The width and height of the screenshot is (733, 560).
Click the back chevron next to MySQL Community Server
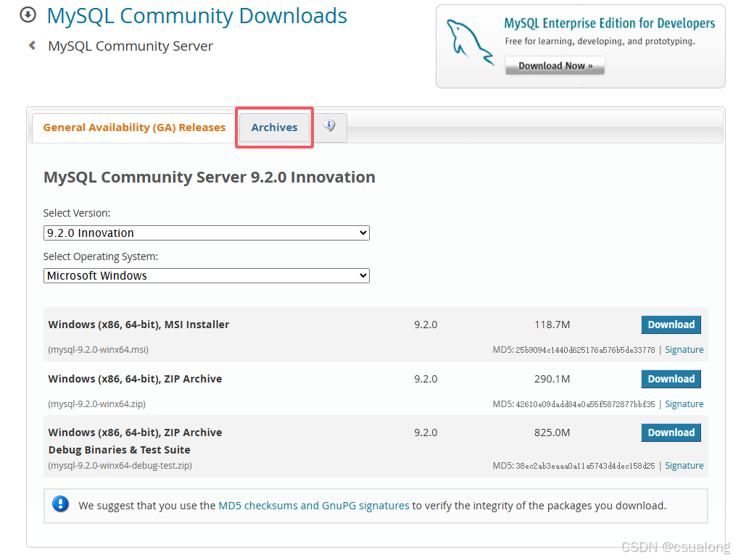pyautogui.click(x=32, y=46)
